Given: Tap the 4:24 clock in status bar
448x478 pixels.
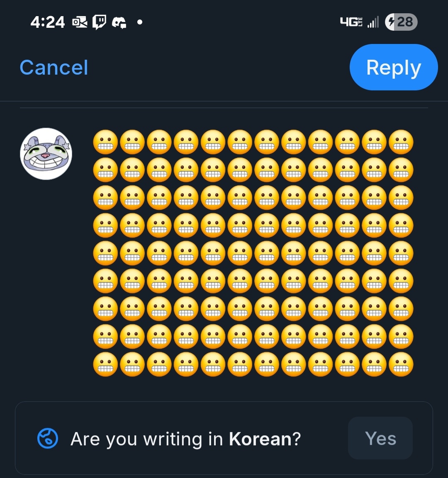Looking at the screenshot, I should pos(48,22).
